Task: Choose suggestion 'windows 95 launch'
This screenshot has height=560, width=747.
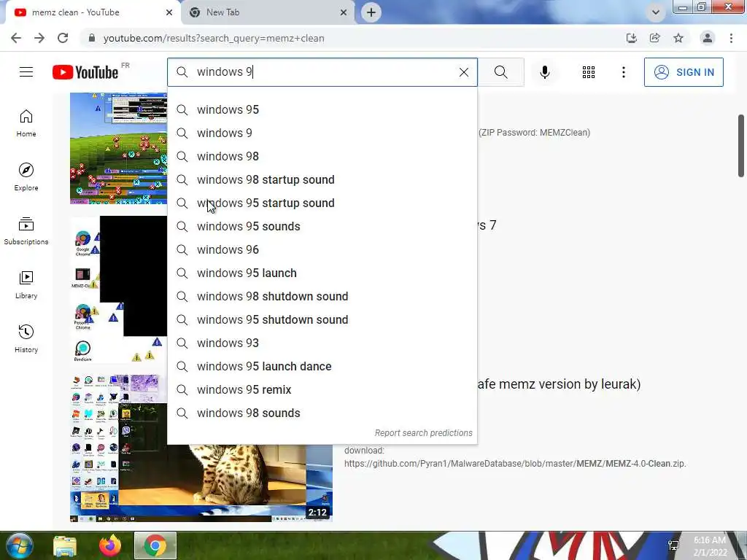Action: [x=322, y=273]
